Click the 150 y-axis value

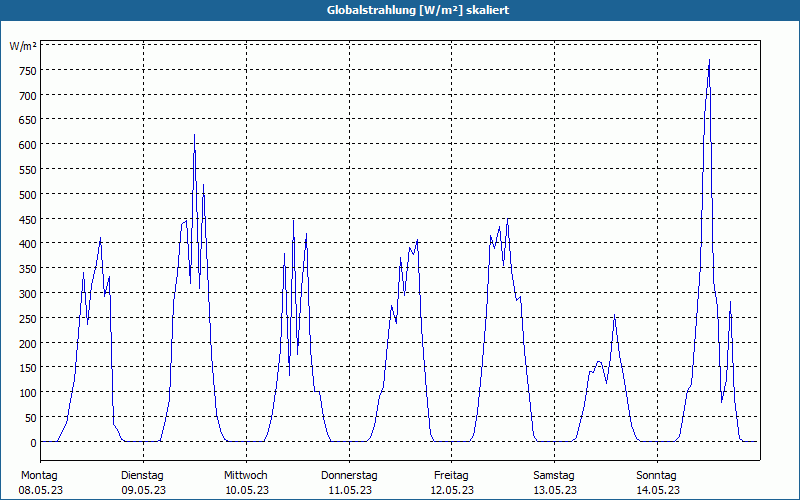click(27, 369)
